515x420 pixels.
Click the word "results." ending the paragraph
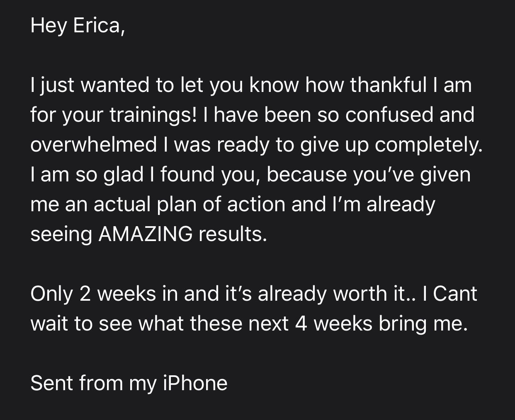pos(233,234)
